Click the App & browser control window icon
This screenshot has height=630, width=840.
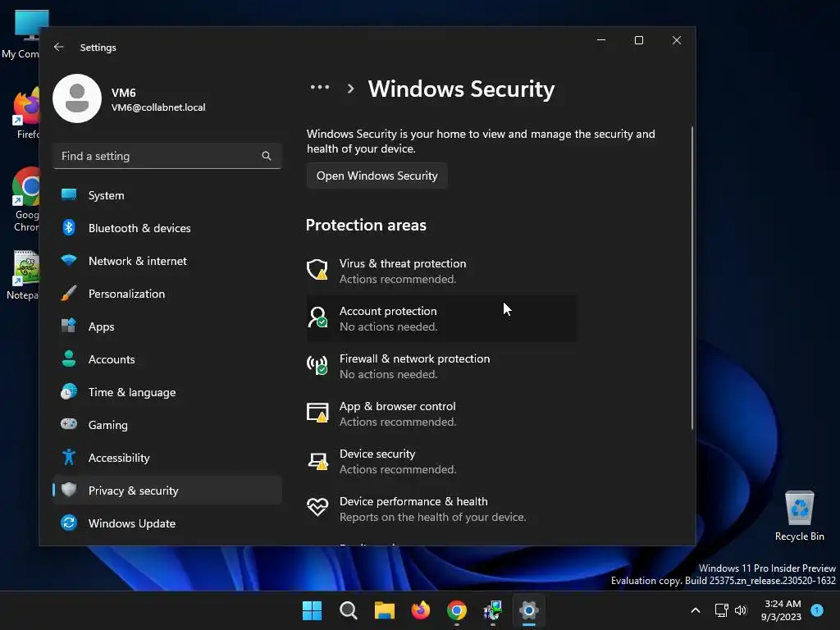pos(317,413)
